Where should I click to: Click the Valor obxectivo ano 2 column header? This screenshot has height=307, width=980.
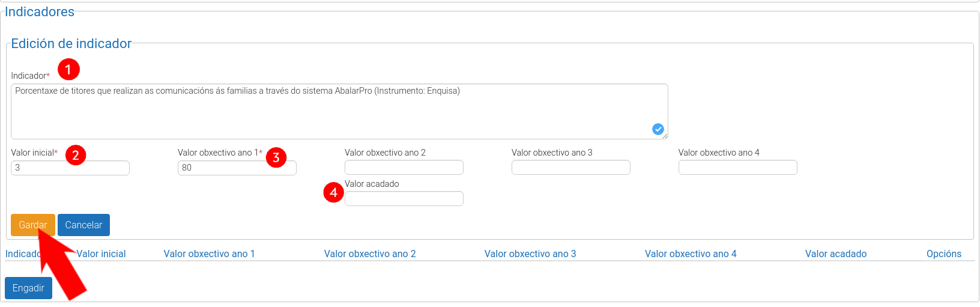click(370, 254)
